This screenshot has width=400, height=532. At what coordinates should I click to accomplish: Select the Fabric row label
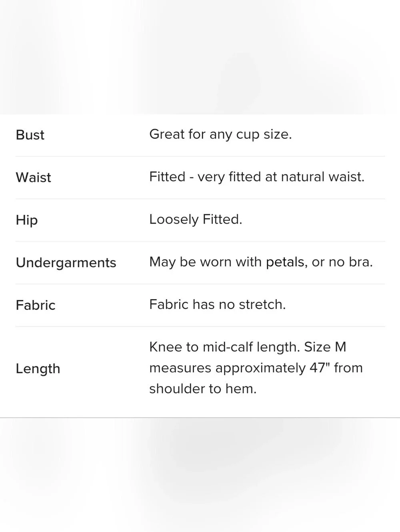[x=36, y=305]
